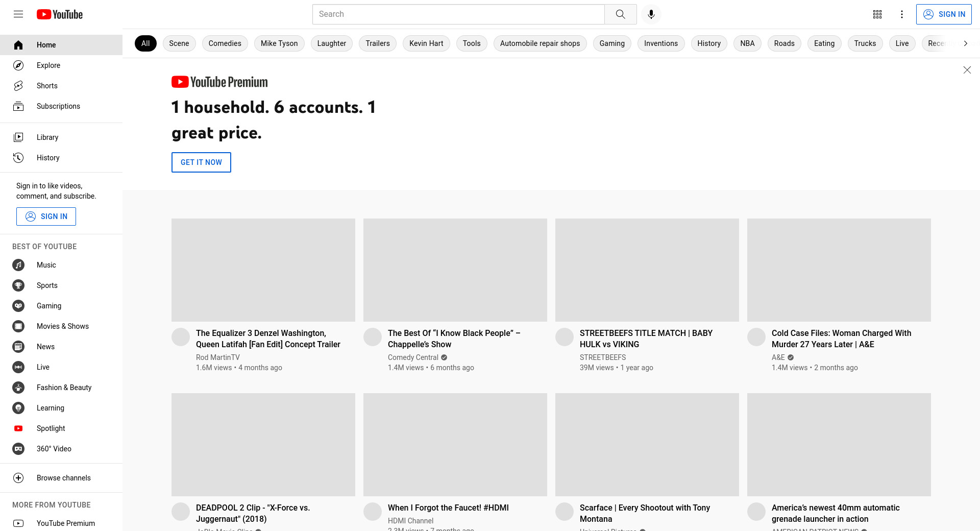Select the NBA filter chip

tap(747, 43)
